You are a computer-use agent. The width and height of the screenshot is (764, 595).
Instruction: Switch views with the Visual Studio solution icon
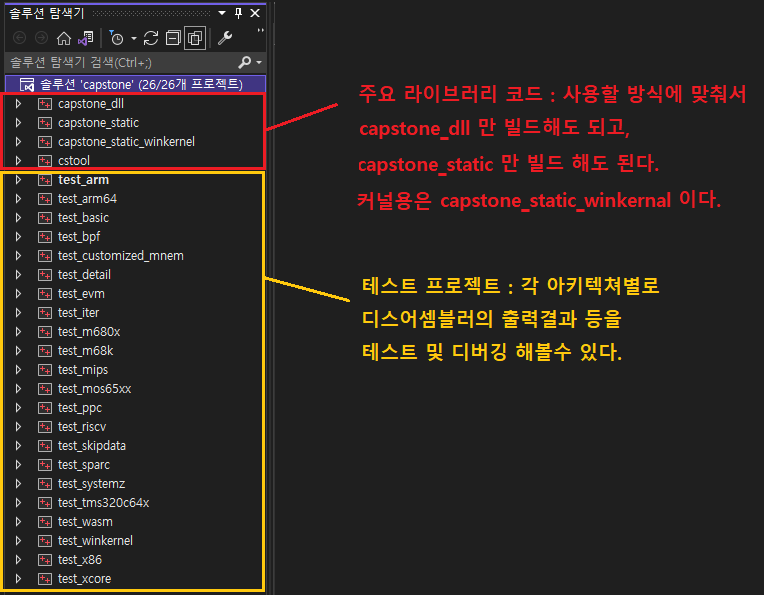[86, 38]
